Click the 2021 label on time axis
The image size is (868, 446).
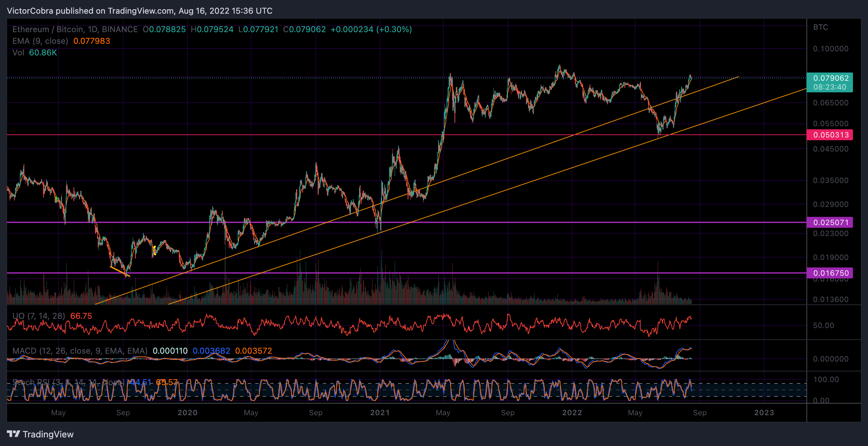[x=380, y=413]
